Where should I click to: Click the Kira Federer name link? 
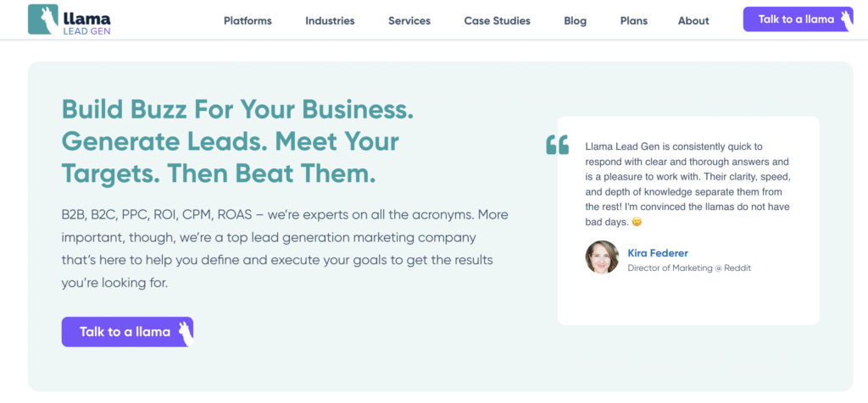tap(658, 253)
